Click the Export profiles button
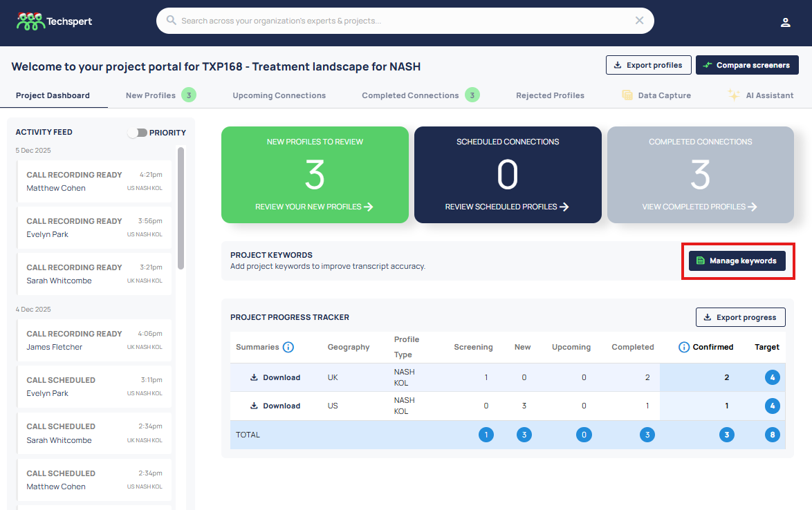This screenshot has width=812, height=510. click(647, 65)
